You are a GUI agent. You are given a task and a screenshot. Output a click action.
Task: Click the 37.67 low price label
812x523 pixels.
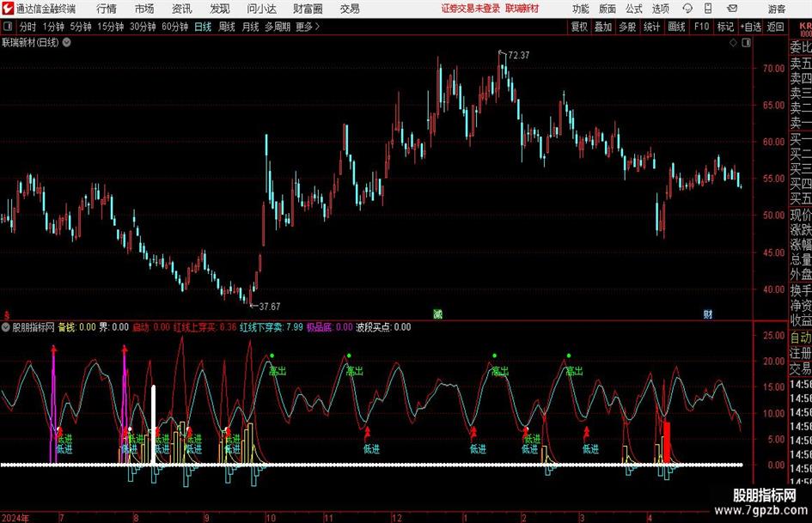point(269,307)
